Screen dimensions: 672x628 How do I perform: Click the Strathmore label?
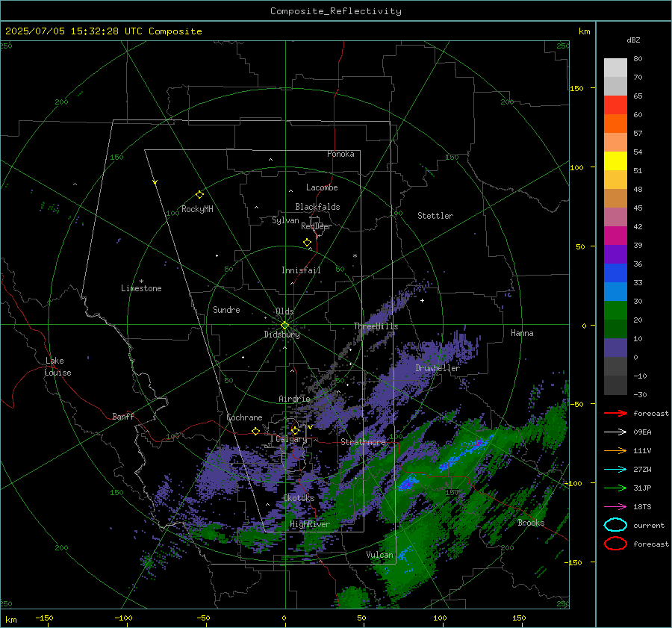(363, 442)
